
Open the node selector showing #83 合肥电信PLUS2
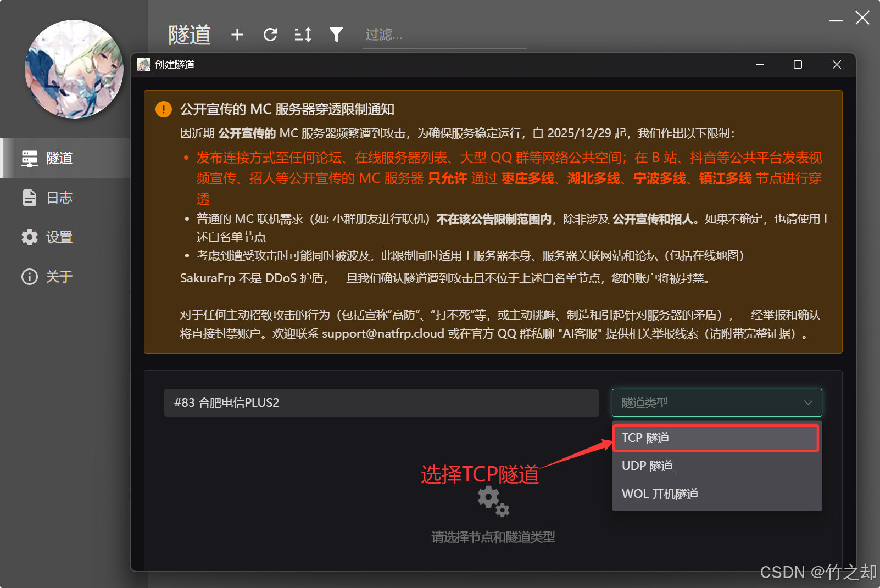tap(381, 402)
